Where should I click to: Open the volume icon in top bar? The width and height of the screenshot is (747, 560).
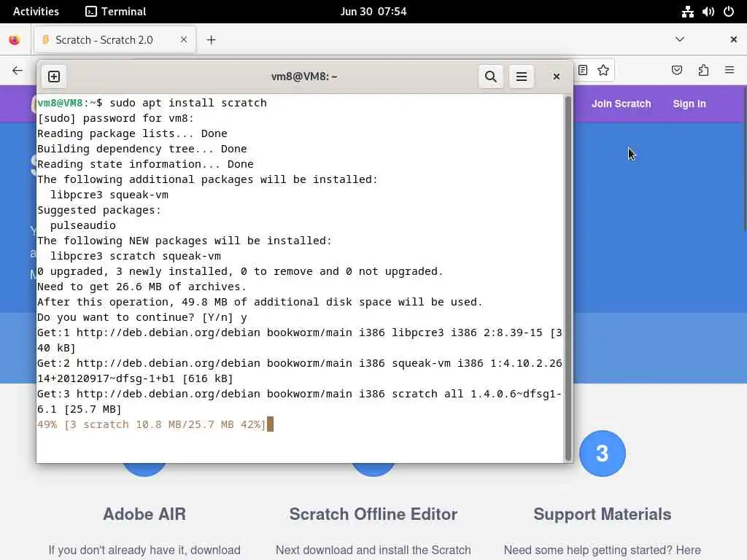click(708, 12)
